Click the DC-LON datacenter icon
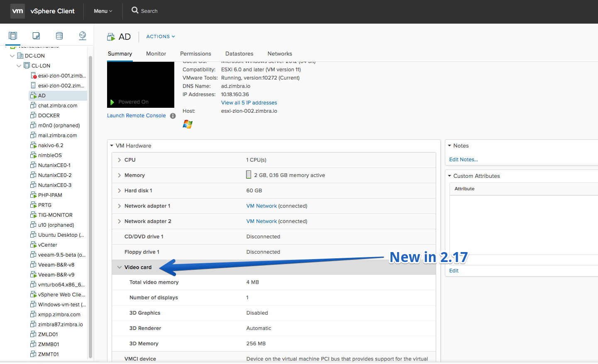This screenshot has width=598, height=364. (x=20, y=56)
